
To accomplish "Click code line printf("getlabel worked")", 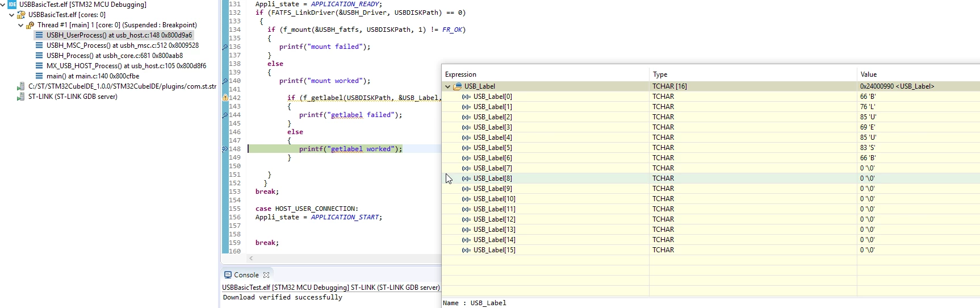I will coord(350,149).
